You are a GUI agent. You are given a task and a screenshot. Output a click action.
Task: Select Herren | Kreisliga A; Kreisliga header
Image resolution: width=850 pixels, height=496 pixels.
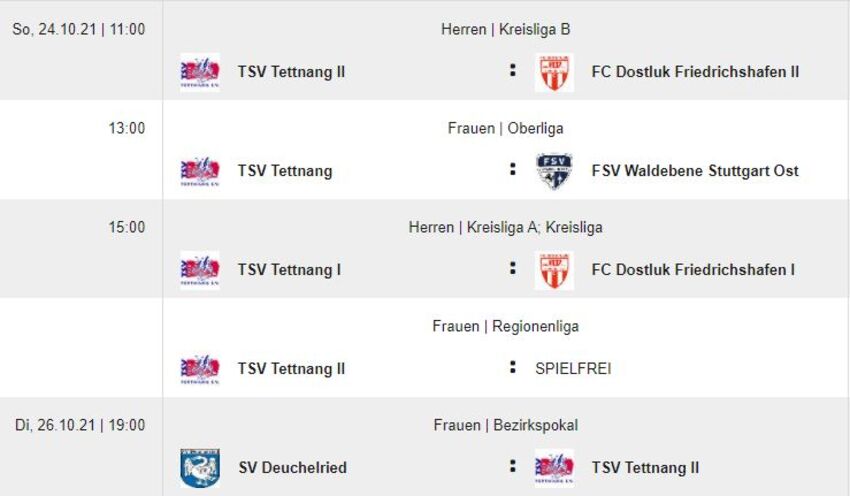tap(505, 227)
